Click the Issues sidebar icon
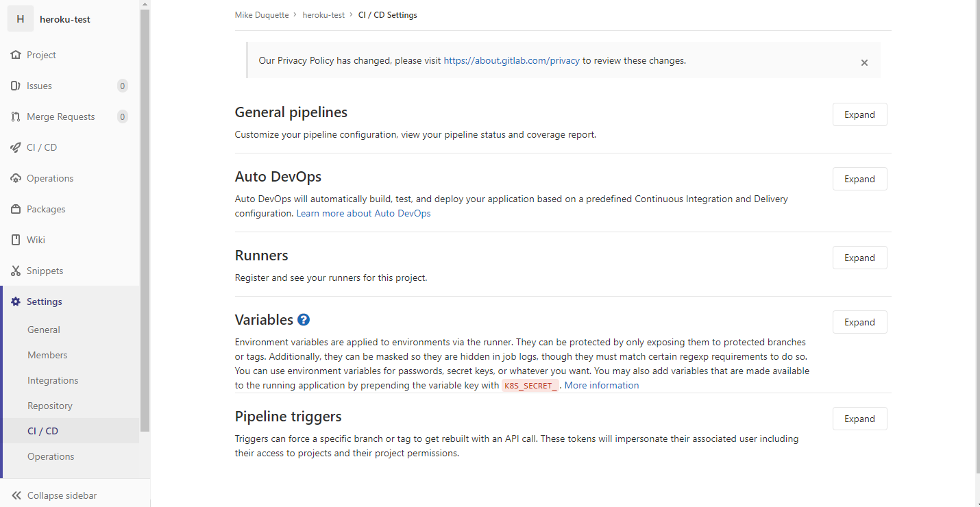 click(x=16, y=86)
